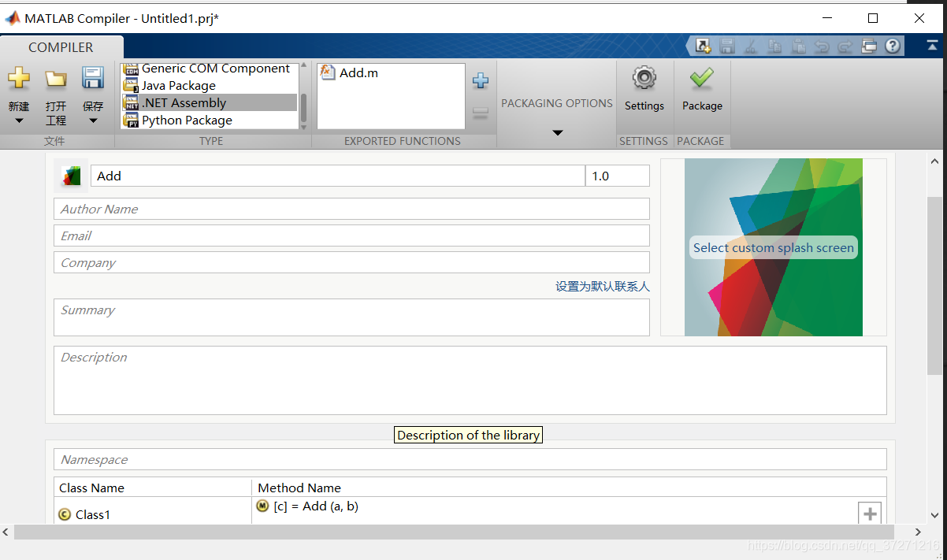Click the New project yellow plus icon
Viewport: 947px width, 560px height.
[19, 79]
